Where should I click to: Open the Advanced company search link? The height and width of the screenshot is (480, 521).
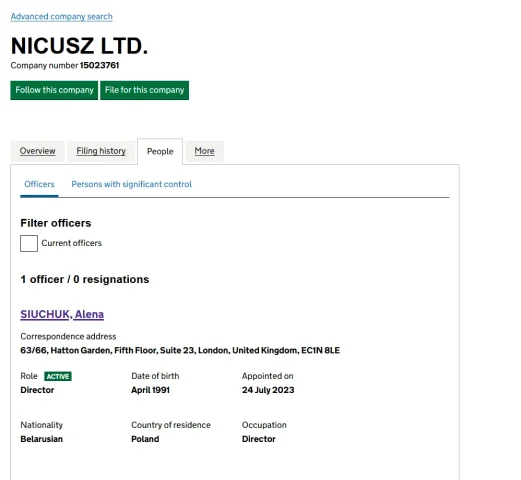(61, 17)
